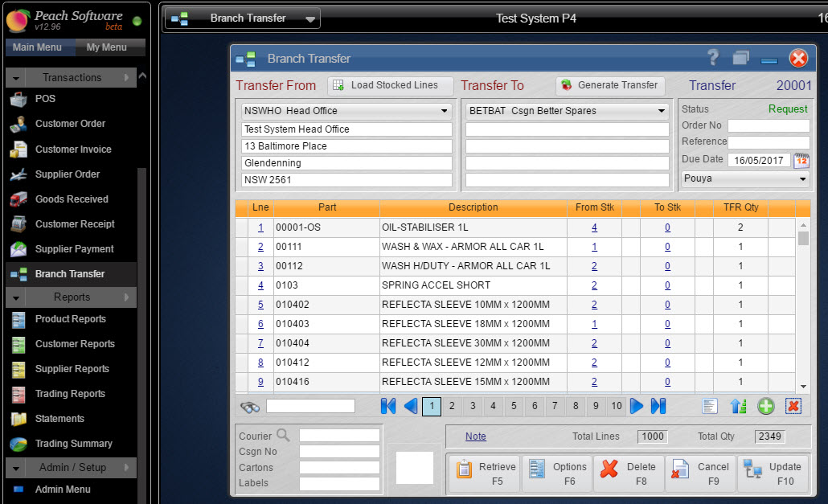Click the green upload icon near pagination
This screenshot has height=504, width=828.
pyautogui.click(x=738, y=406)
